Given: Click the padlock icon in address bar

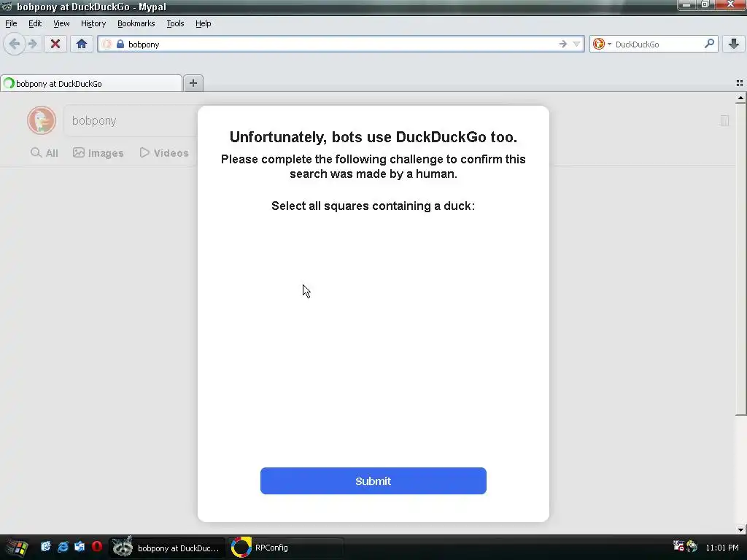Looking at the screenshot, I should [x=120, y=44].
